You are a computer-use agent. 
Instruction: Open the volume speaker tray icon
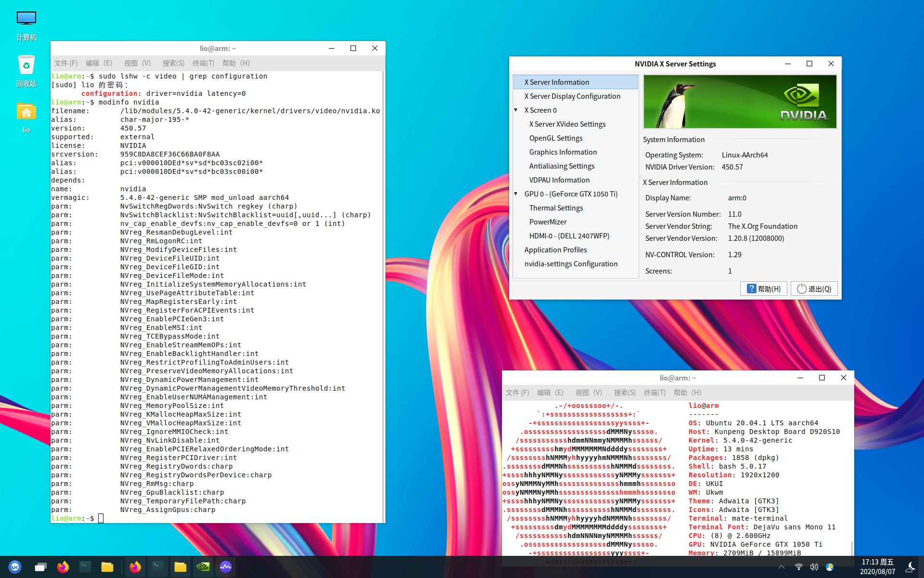click(x=814, y=567)
